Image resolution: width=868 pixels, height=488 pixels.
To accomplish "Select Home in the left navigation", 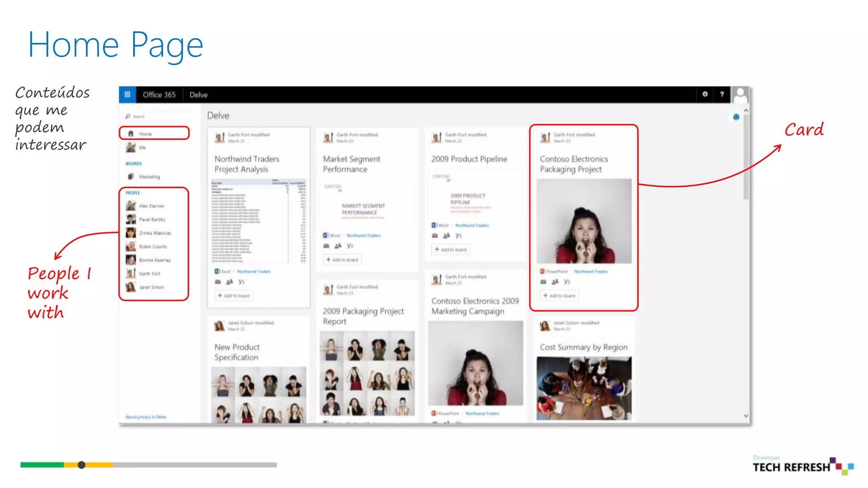I will (x=145, y=134).
